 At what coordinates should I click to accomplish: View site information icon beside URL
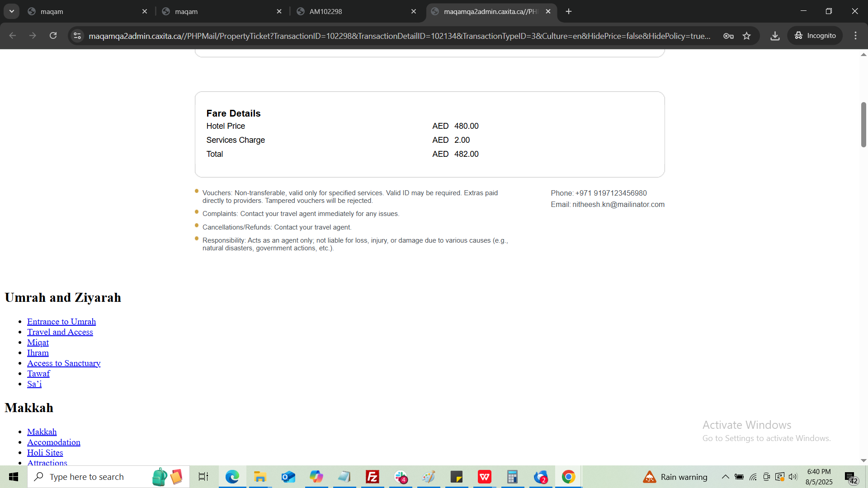point(77,36)
